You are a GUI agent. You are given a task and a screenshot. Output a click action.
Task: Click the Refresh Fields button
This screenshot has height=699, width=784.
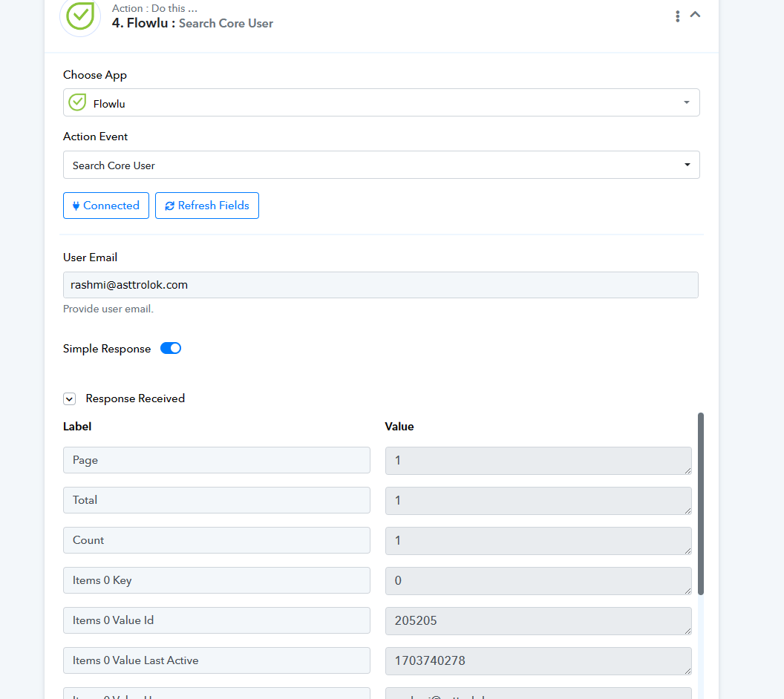207,206
